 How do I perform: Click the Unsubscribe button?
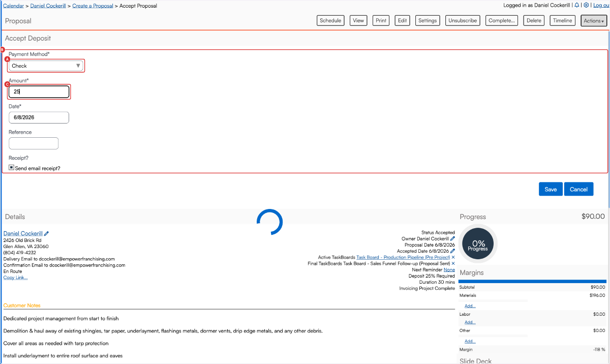click(x=463, y=21)
